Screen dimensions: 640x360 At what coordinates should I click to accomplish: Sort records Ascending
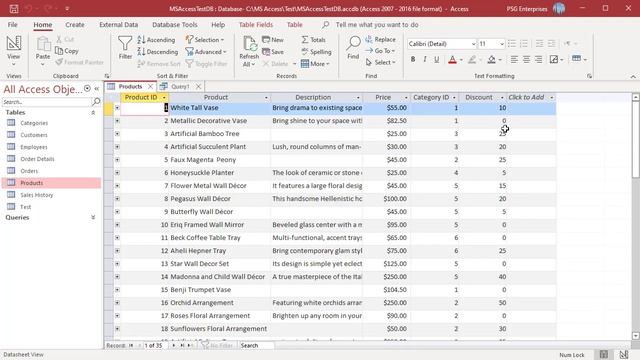click(x=156, y=40)
